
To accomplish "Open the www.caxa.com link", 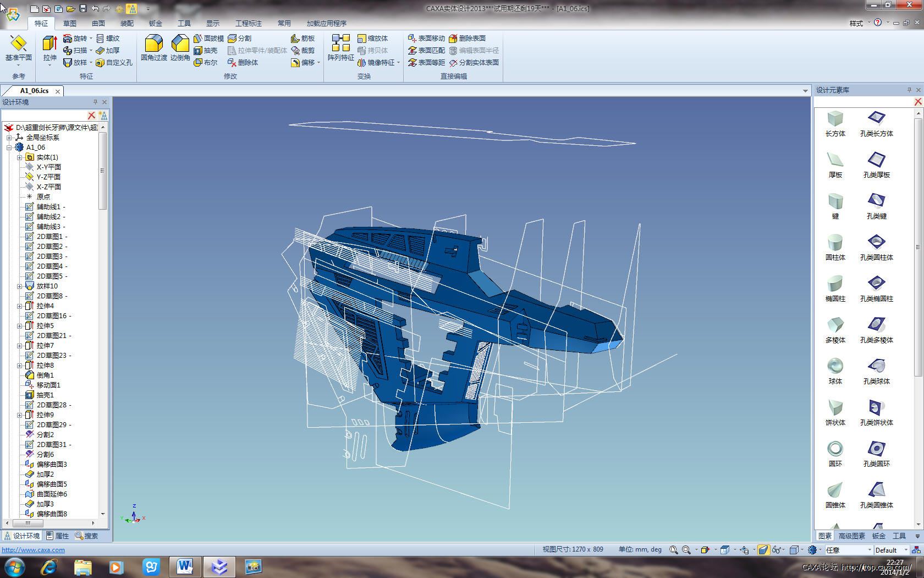I will point(33,550).
